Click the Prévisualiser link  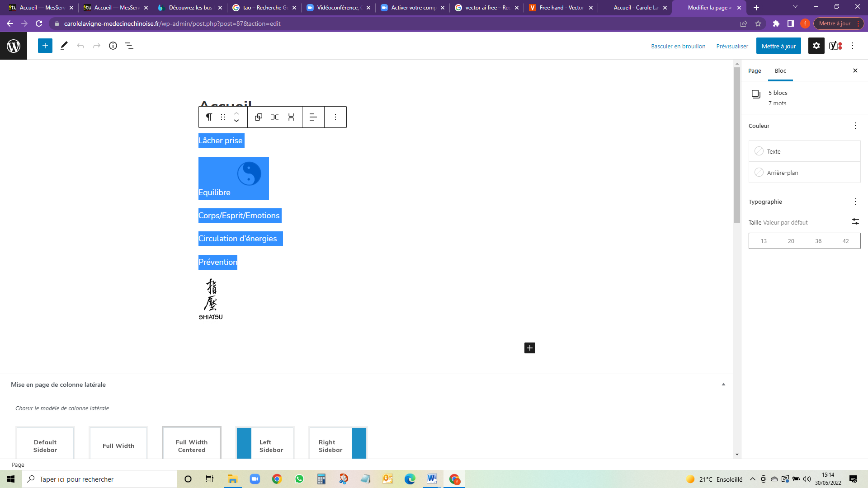point(732,46)
